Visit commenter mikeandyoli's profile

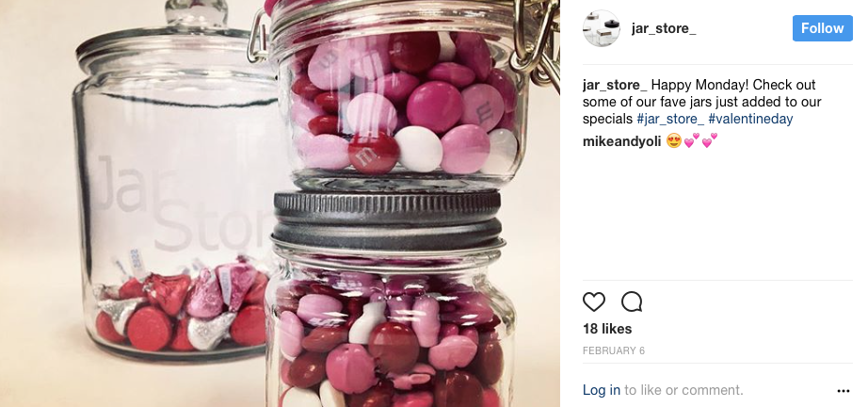tap(621, 140)
